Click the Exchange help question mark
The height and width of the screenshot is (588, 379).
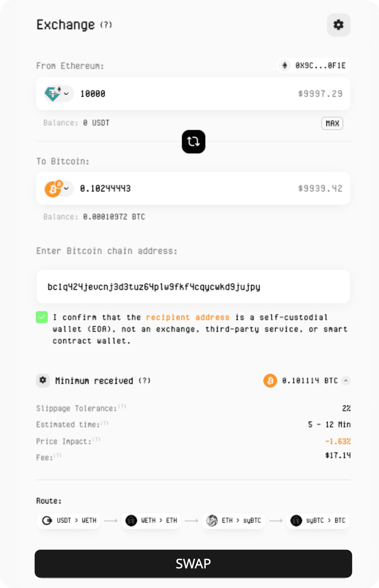click(106, 25)
